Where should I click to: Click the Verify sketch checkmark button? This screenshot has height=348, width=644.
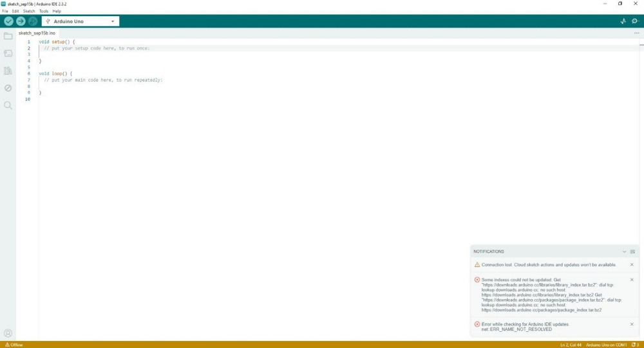tap(8, 21)
